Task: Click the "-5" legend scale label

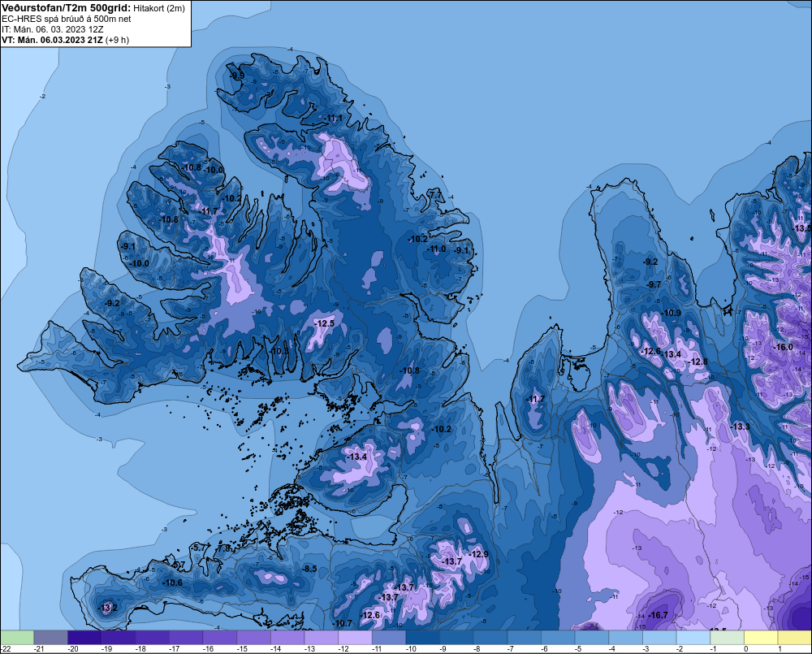Action: coord(580,649)
